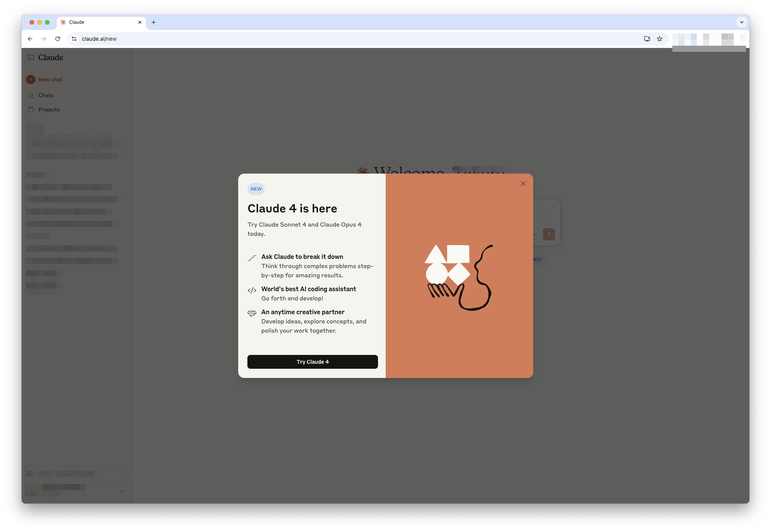
Task: Select the Claude browser tab
Action: [101, 22]
